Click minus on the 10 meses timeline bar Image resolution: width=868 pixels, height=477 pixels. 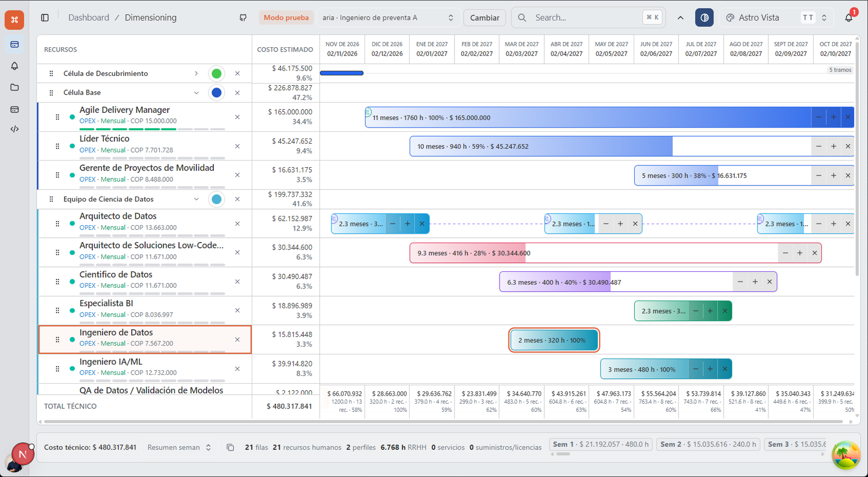tap(819, 147)
